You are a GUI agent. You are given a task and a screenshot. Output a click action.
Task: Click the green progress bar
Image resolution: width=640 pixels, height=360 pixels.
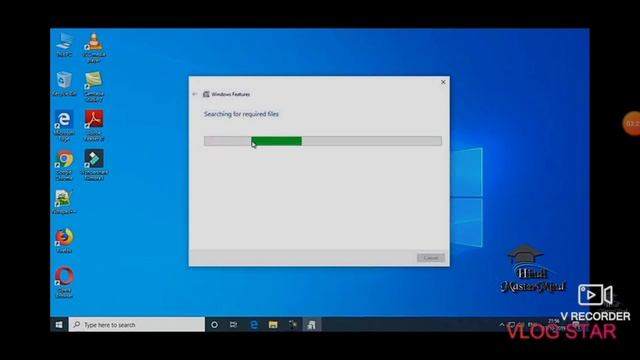click(x=277, y=141)
